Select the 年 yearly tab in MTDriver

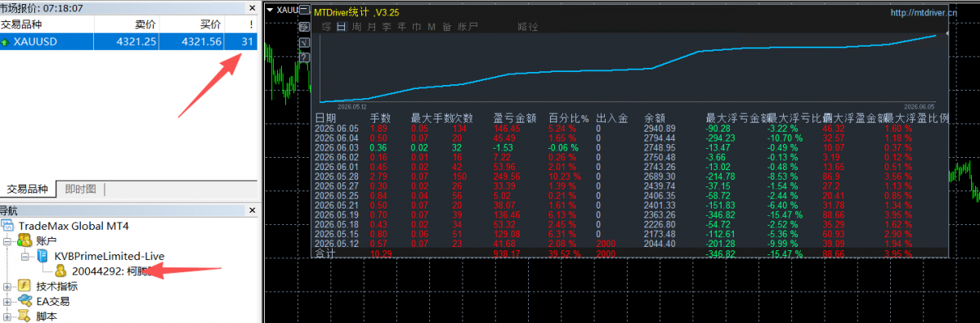(401, 27)
